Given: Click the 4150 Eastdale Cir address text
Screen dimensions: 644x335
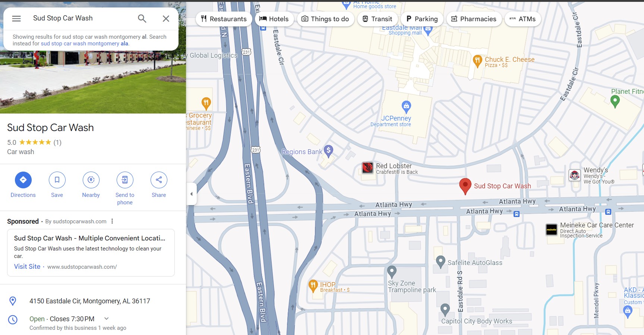Looking at the screenshot, I should (x=90, y=301).
